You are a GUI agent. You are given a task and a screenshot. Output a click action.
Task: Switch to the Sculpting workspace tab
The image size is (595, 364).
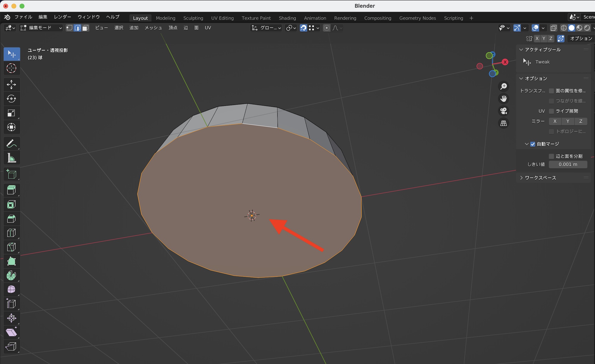pyautogui.click(x=193, y=18)
